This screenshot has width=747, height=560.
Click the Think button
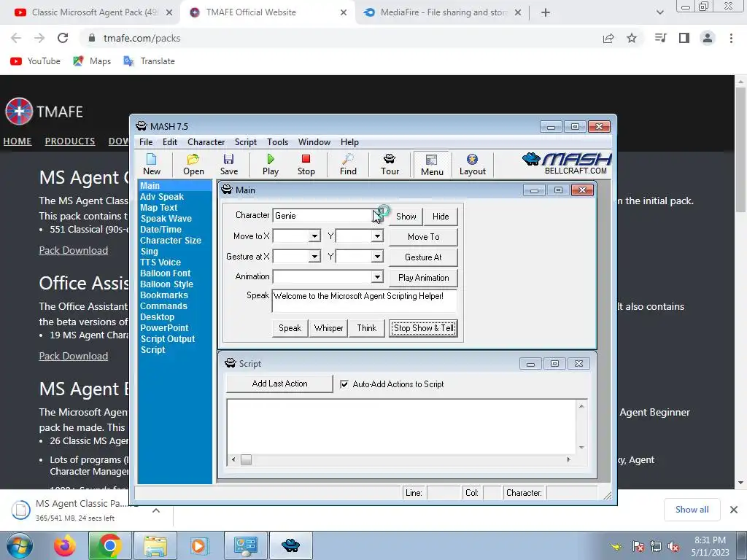pos(367,328)
